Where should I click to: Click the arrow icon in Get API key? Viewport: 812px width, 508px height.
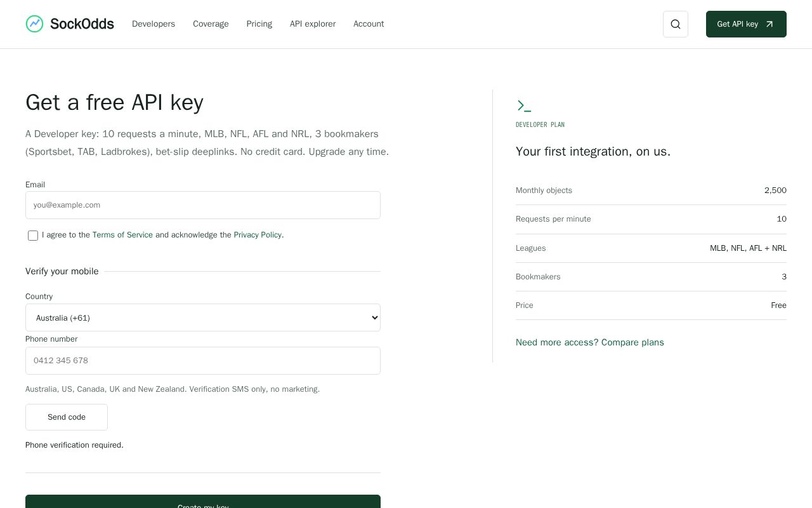pos(769,24)
